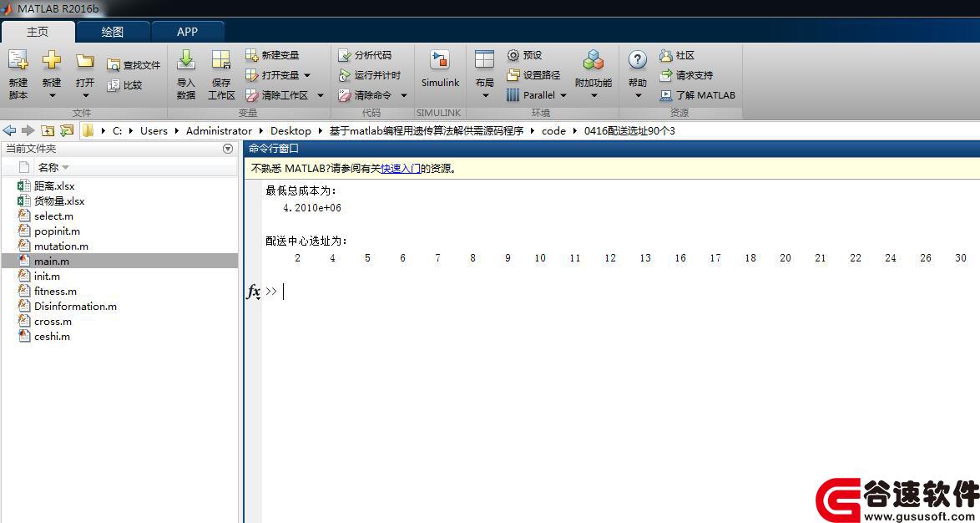The width and height of the screenshot is (980, 523).
Task: Click Save Workspace (保存工作区) icon
Action: pyautogui.click(x=221, y=60)
